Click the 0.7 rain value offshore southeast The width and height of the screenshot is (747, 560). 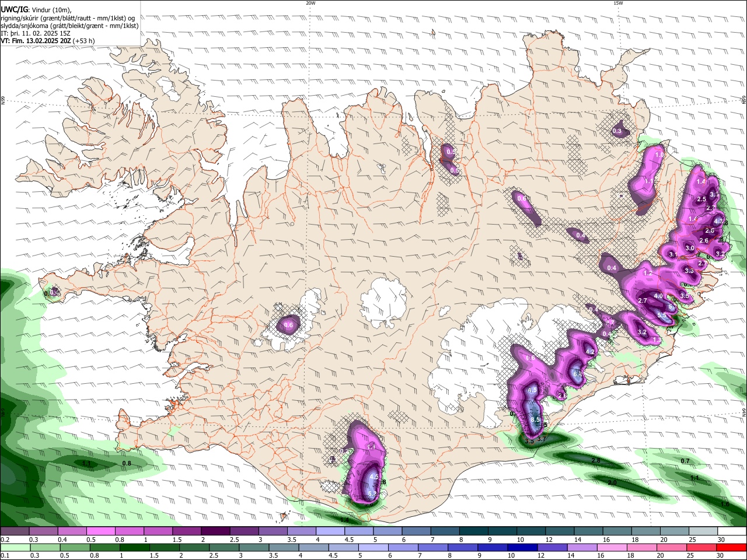[x=685, y=461]
